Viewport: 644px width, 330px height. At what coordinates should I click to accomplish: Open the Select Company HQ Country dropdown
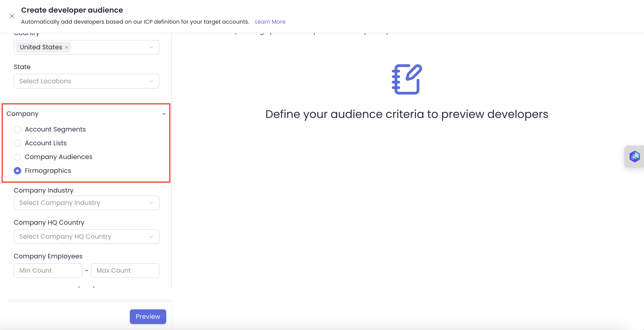pyautogui.click(x=86, y=237)
